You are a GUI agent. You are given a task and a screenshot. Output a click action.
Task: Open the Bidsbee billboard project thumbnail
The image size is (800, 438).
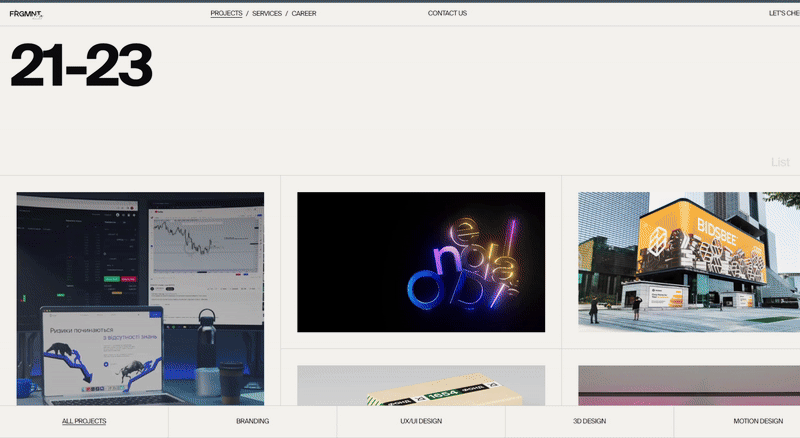[689, 262]
